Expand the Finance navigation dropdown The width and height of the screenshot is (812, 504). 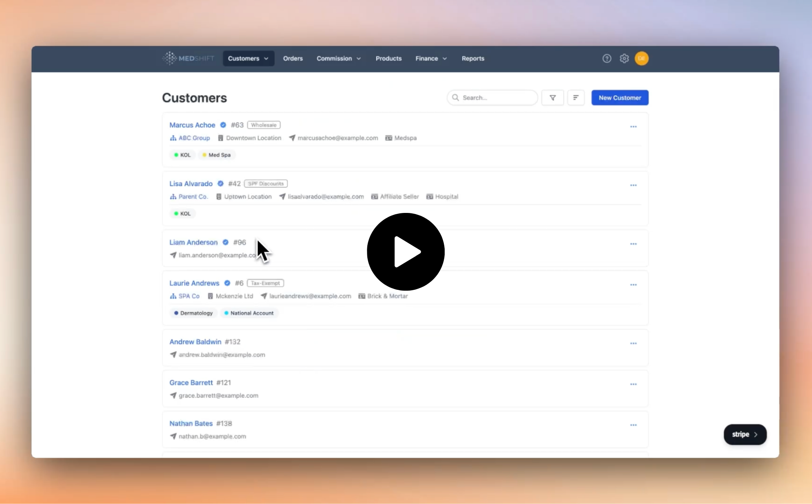(x=430, y=58)
